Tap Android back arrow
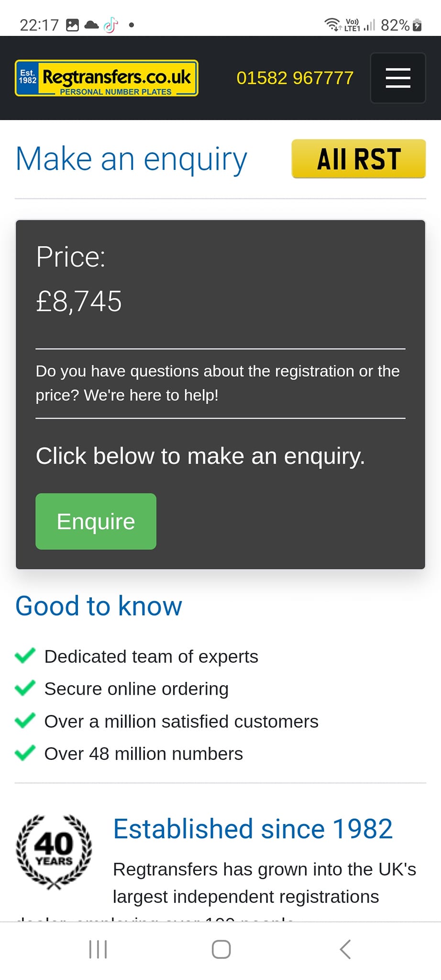 [x=345, y=949]
